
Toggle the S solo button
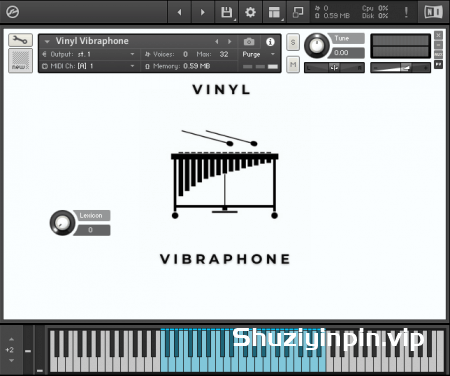(293, 42)
